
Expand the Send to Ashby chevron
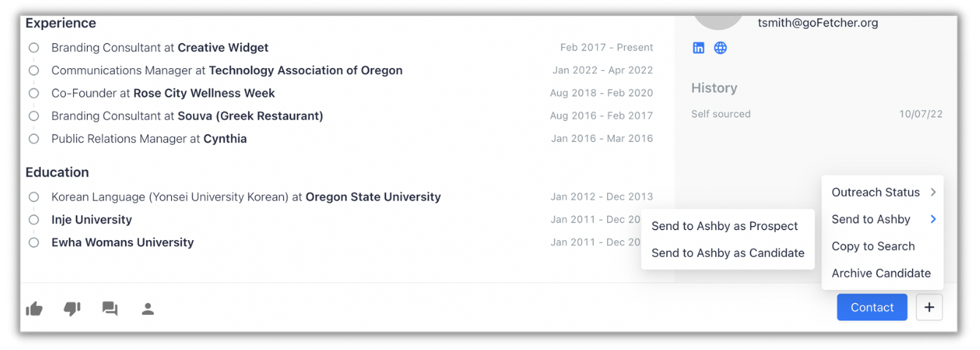point(933,219)
